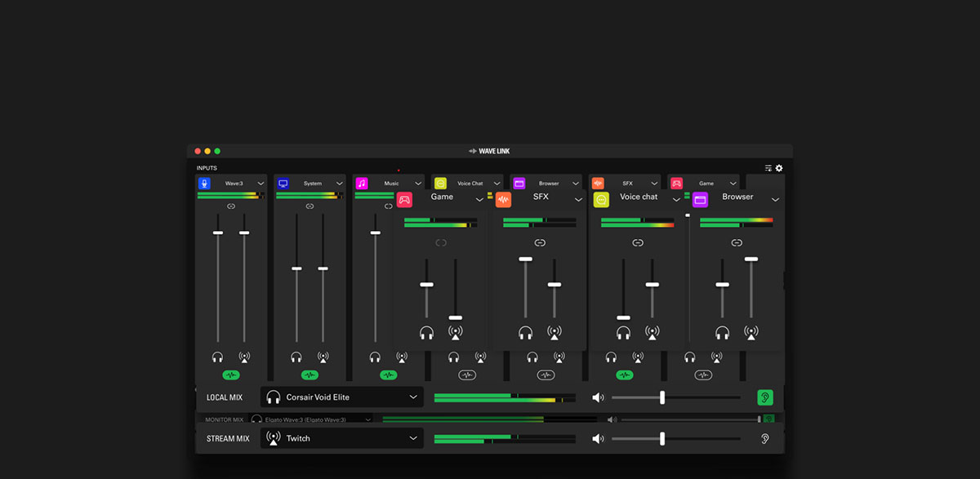The width and height of the screenshot is (980, 479).
Task: Mute Local Mix with the speaker icon
Action: pyautogui.click(x=599, y=397)
